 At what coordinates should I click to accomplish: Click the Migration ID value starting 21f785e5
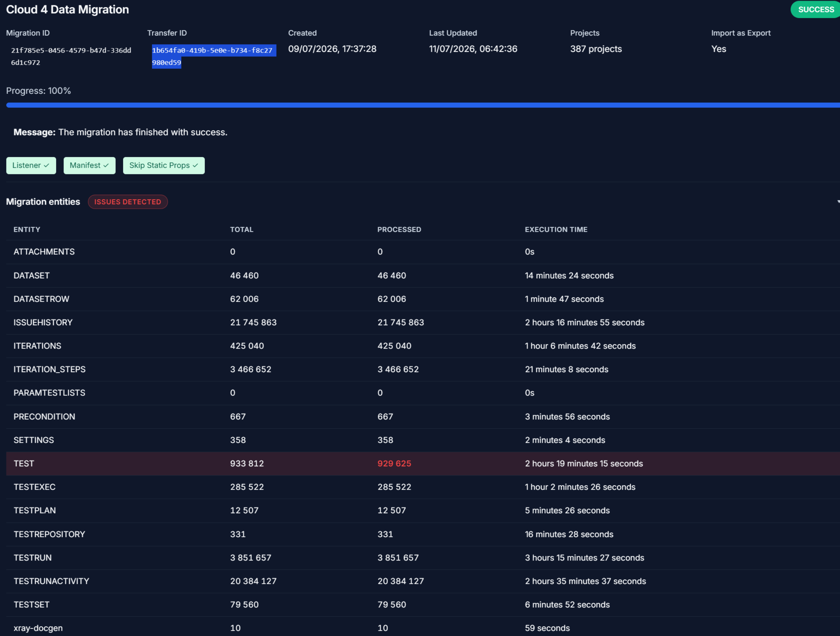pos(71,56)
